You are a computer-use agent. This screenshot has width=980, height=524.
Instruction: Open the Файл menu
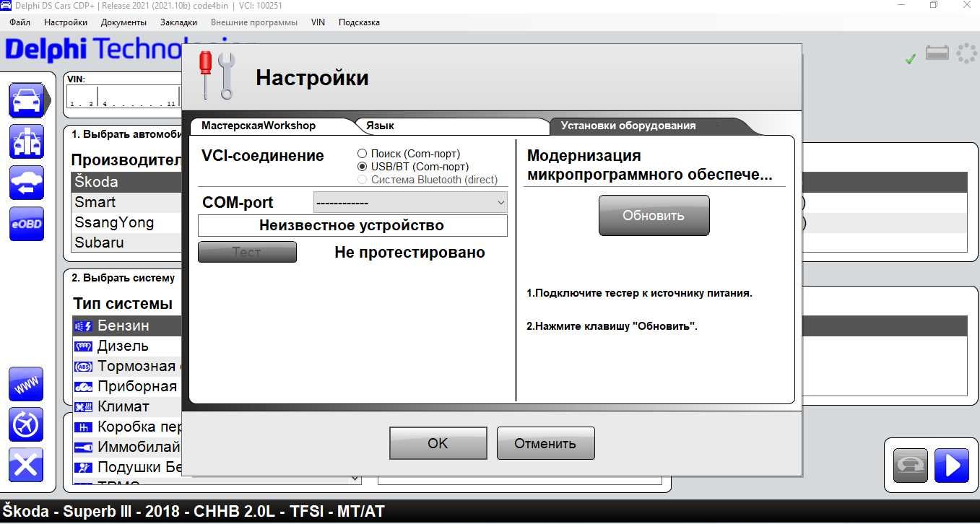(x=20, y=22)
